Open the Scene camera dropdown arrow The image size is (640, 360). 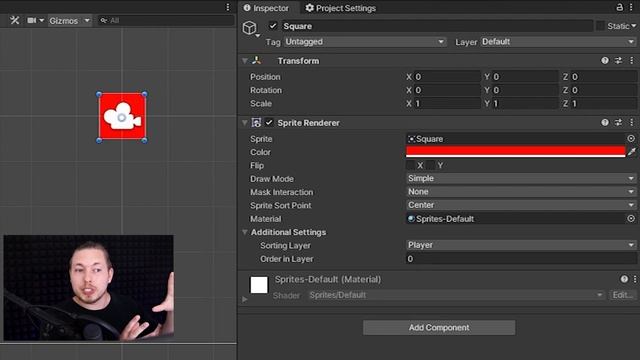coord(41,20)
